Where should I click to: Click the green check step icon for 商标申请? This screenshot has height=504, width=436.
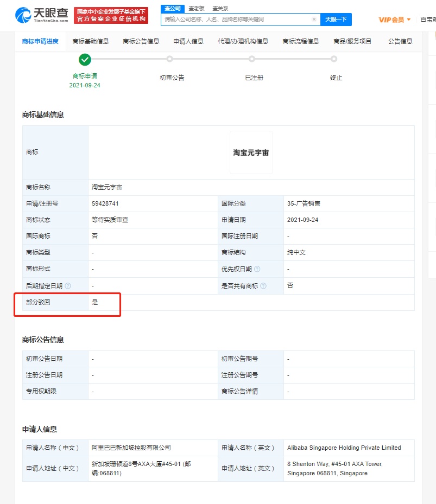click(x=85, y=60)
